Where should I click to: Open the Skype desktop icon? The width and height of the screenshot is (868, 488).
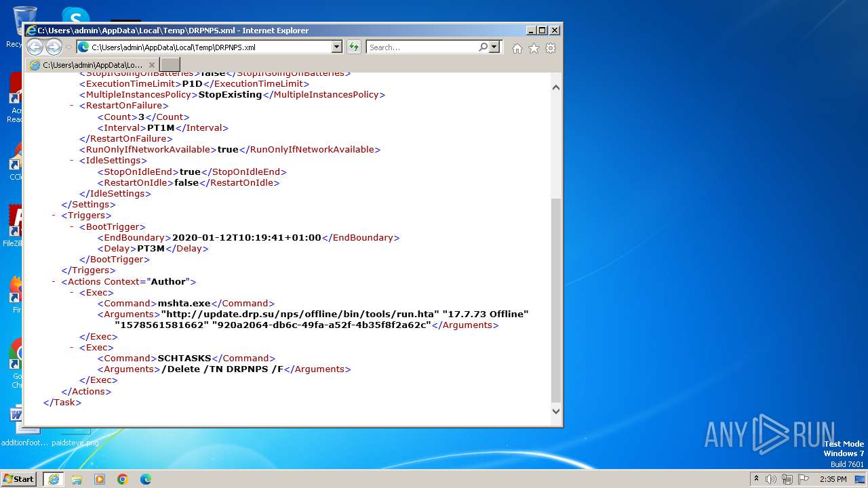point(75,15)
